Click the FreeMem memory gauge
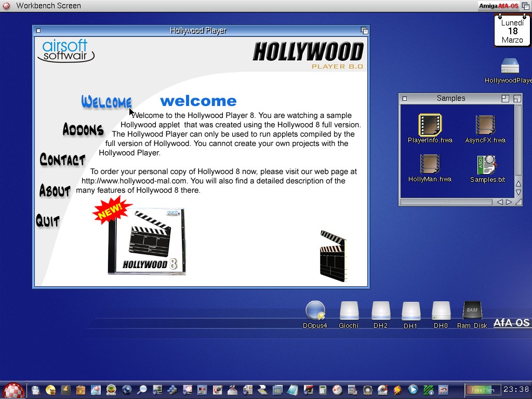This screenshot has height=399, width=532. click(483, 390)
